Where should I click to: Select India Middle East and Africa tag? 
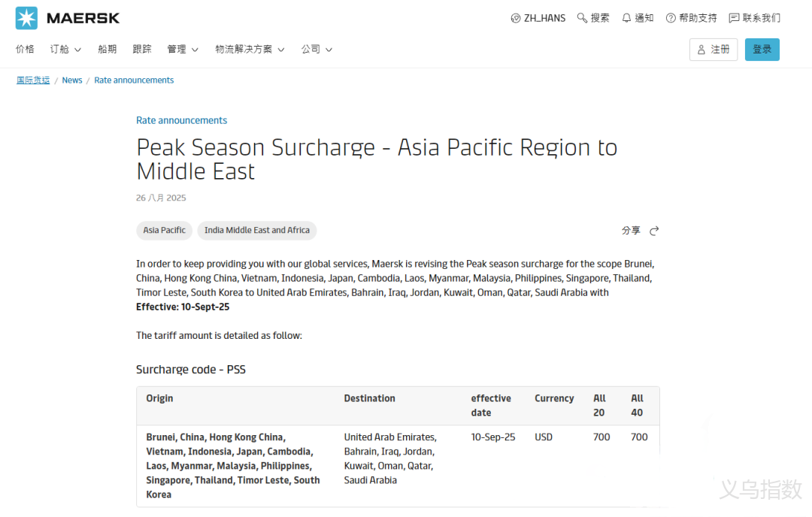click(256, 231)
